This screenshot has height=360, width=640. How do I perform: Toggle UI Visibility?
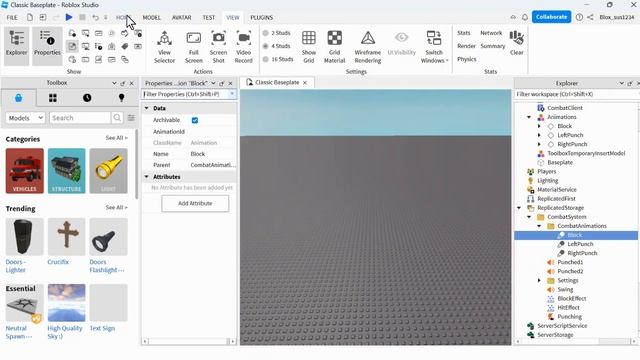[x=402, y=43]
